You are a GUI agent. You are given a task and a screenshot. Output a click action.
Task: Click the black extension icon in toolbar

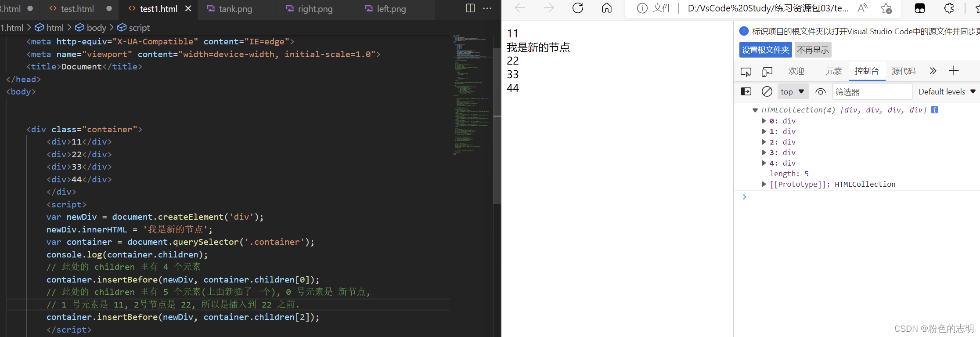coord(920,8)
